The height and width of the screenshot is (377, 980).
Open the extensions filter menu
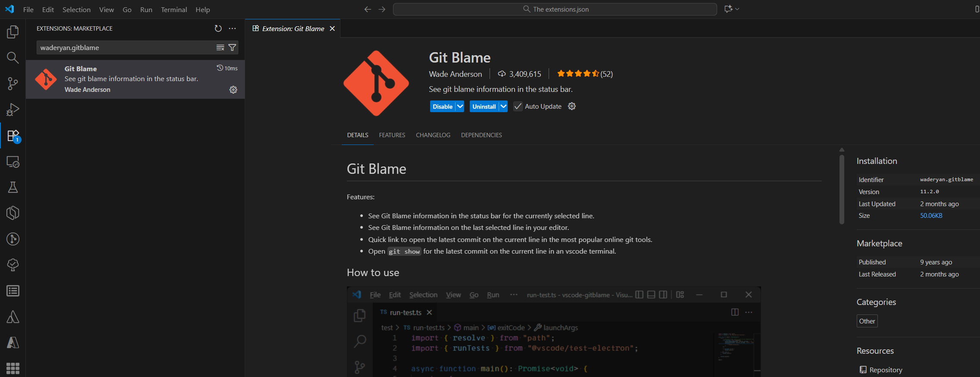(x=232, y=47)
